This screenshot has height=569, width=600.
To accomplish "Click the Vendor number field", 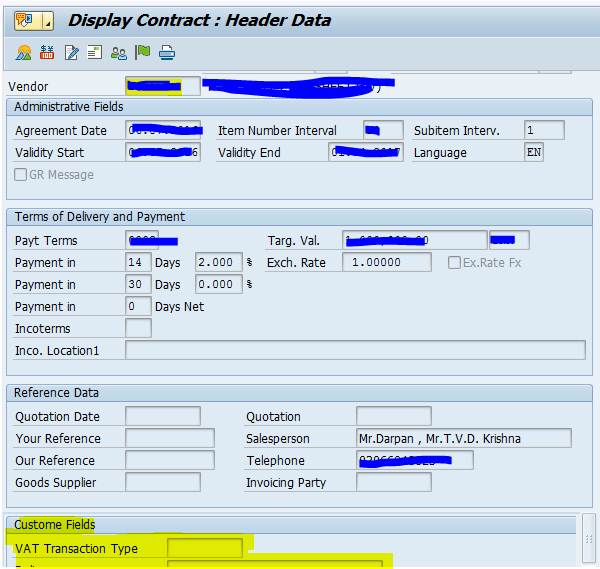I will [x=163, y=86].
